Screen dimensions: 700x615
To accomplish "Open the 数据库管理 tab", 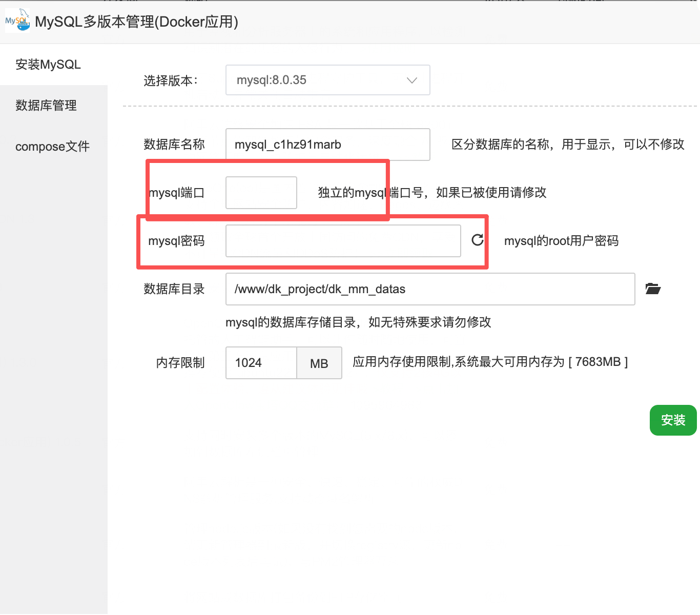I will [46, 106].
